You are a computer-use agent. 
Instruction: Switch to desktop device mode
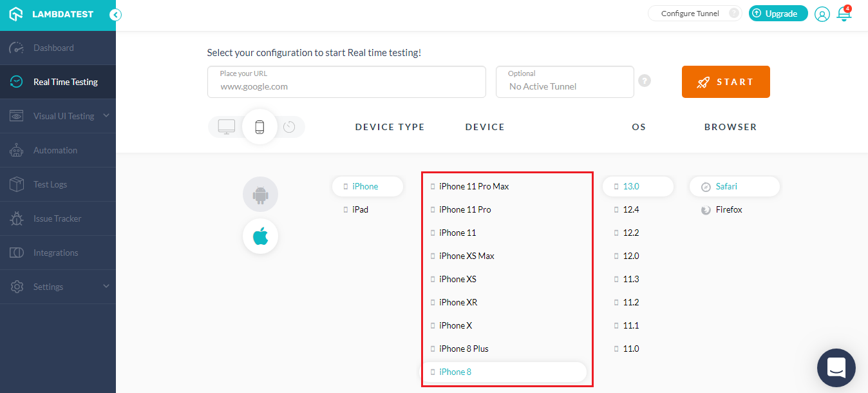click(x=227, y=127)
